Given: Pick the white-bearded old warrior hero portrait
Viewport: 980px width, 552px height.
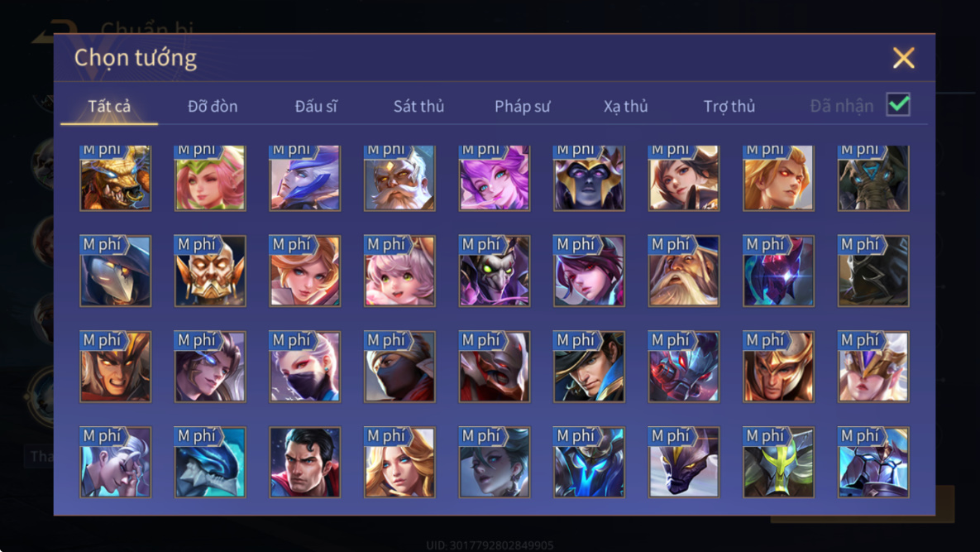Looking at the screenshot, I should 399,178.
